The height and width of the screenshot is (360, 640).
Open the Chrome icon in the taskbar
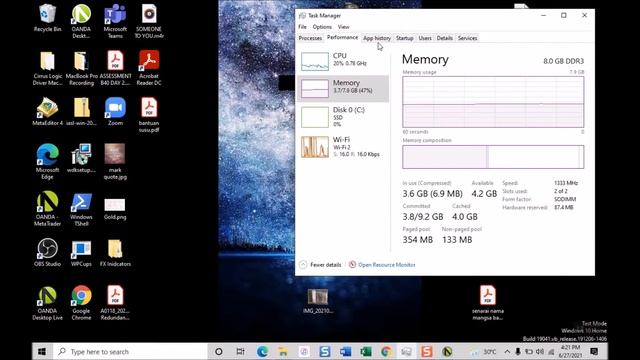coord(386,351)
